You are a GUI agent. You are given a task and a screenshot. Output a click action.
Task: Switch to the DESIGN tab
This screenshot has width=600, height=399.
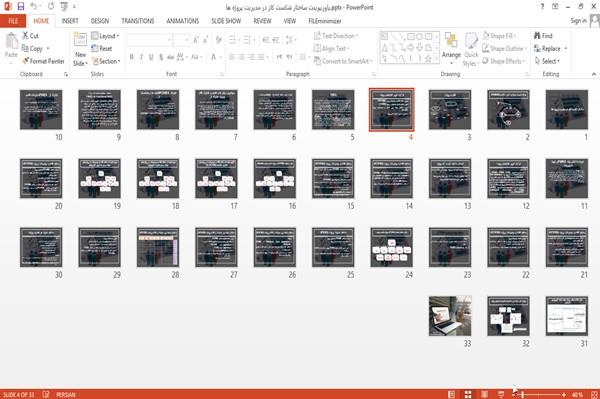[x=100, y=21]
